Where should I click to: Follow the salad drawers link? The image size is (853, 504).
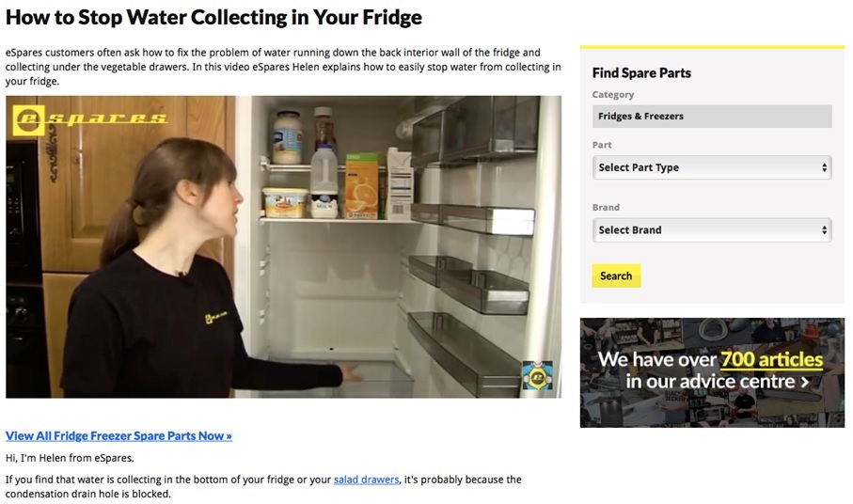366,480
